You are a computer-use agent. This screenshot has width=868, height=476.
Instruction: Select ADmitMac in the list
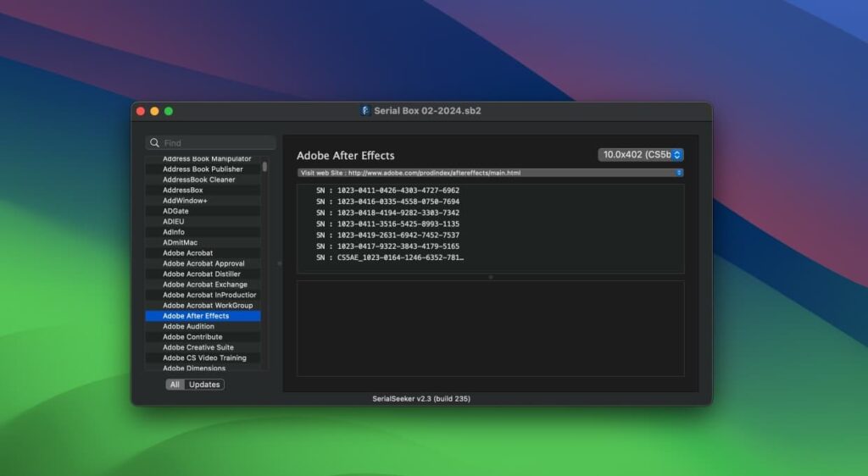203,243
